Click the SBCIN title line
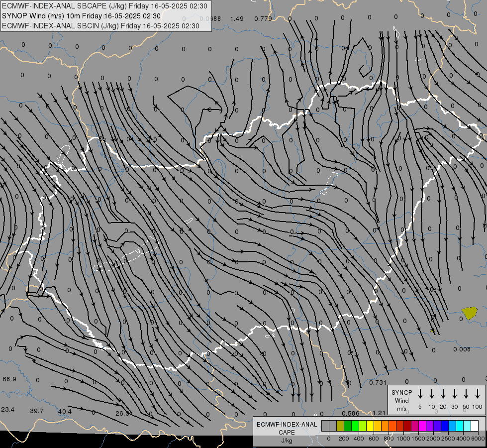Screen dimensions: 487x448 click(100, 26)
